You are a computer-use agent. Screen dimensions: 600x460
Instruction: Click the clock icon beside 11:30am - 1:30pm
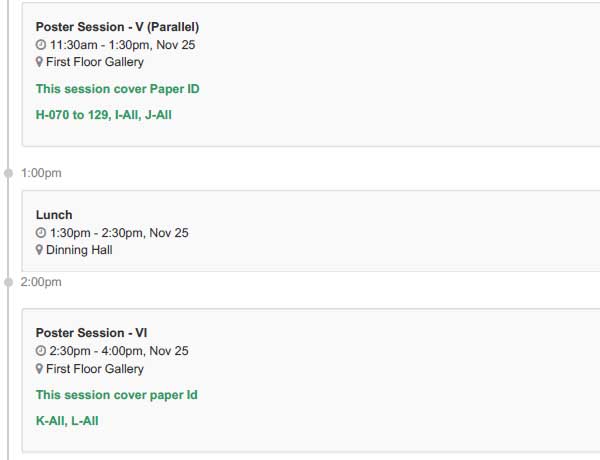(41, 45)
